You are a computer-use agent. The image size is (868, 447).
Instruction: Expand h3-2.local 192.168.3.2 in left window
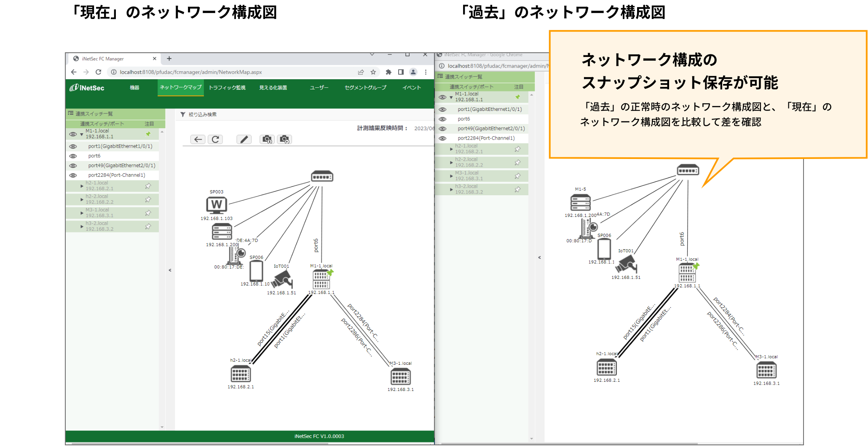pos(82,226)
